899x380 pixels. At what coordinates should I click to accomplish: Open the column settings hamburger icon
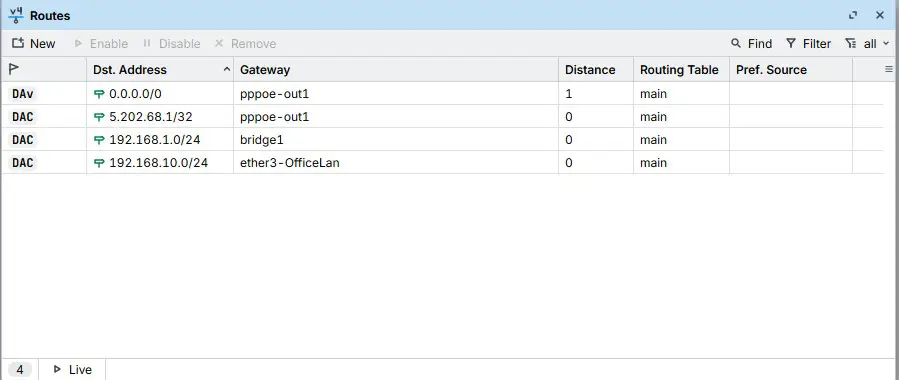[889, 69]
